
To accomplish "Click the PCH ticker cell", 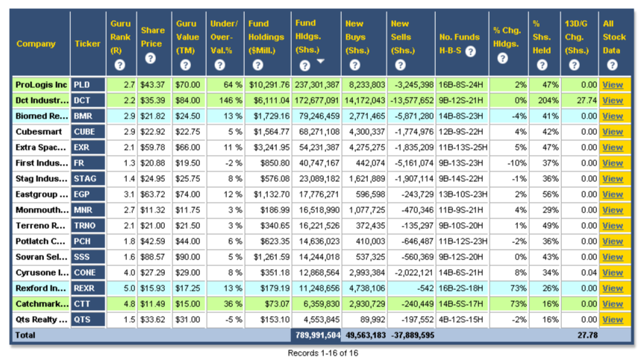I will (x=88, y=241).
